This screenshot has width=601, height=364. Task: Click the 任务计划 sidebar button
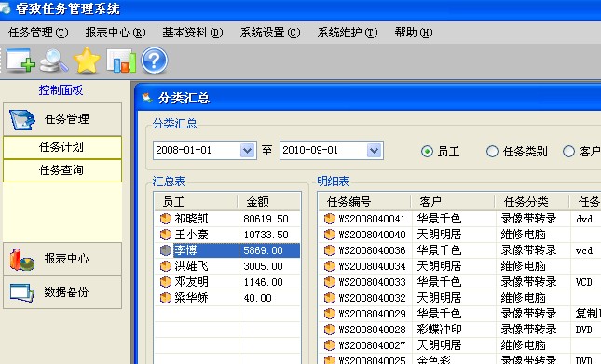click(x=62, y=147)
